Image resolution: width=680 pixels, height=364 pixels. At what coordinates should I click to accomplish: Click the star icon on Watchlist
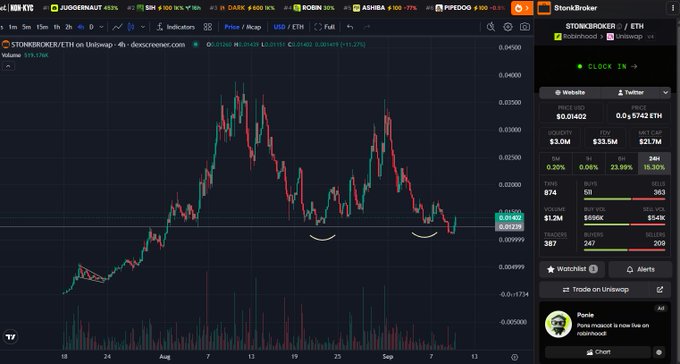click(551, 269)
